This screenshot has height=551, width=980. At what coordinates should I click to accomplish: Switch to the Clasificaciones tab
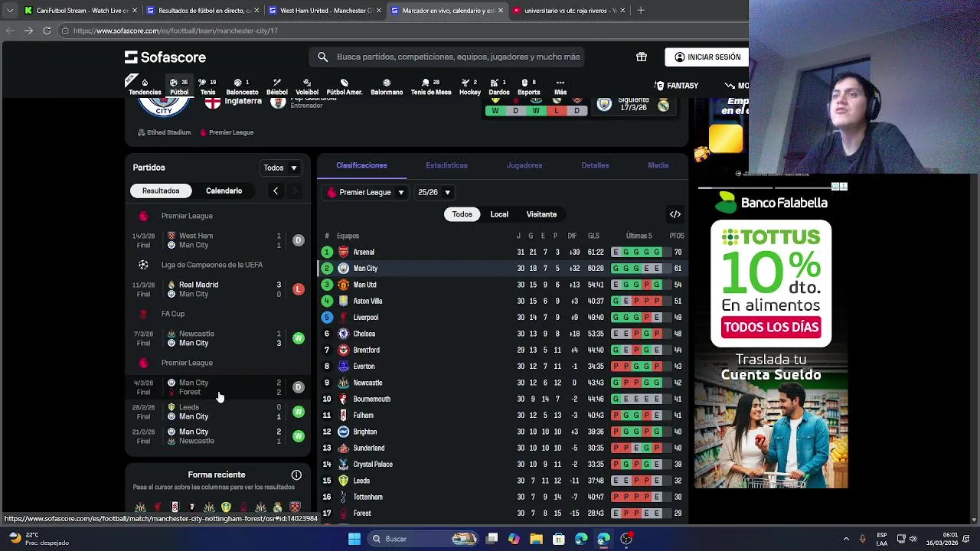(x=361, y=165)
